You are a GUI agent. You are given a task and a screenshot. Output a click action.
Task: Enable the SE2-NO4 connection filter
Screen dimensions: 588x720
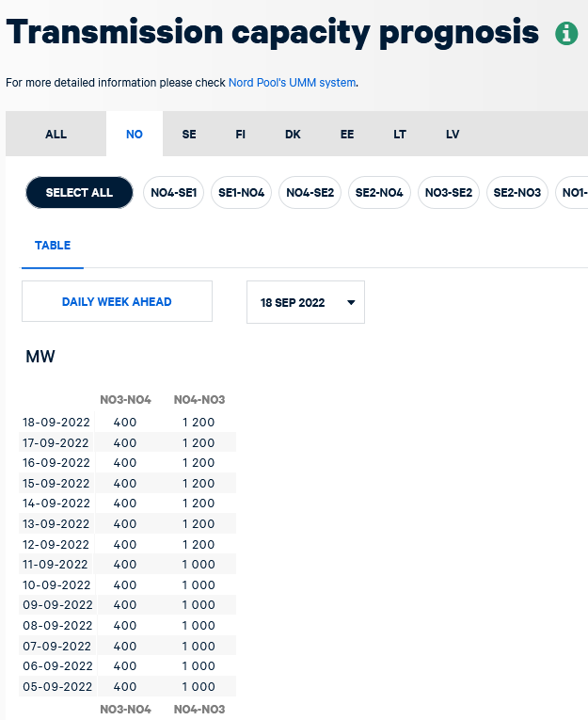[379, 192]
